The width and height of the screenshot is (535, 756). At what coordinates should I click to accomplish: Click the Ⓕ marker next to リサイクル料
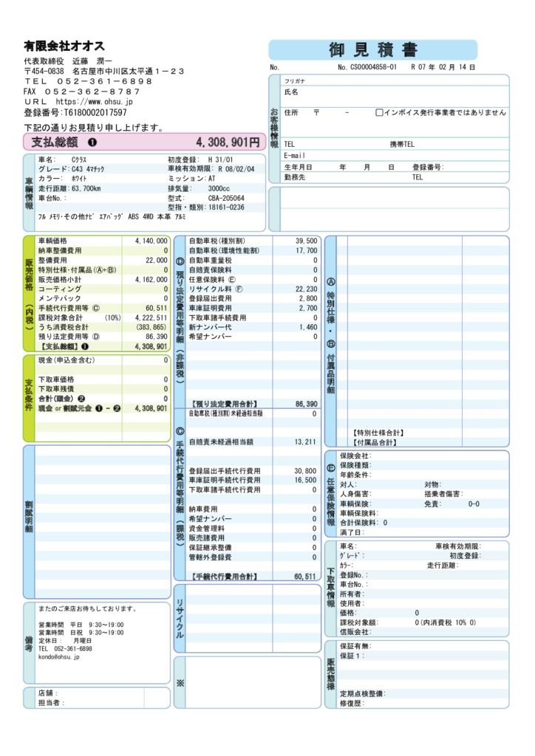click(x=239, y=289)
